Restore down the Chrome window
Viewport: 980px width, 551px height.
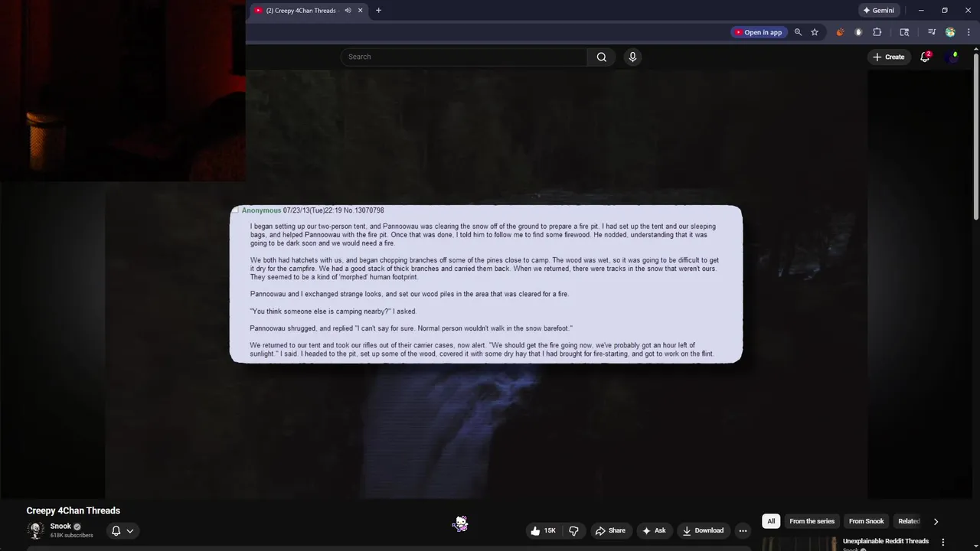point(944,11)
